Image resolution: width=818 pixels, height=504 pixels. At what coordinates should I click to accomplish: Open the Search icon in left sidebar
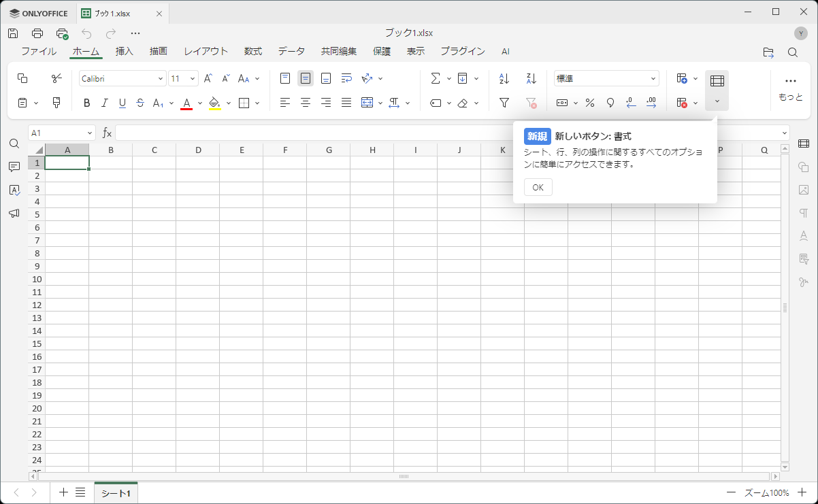(x=14, y=144)
